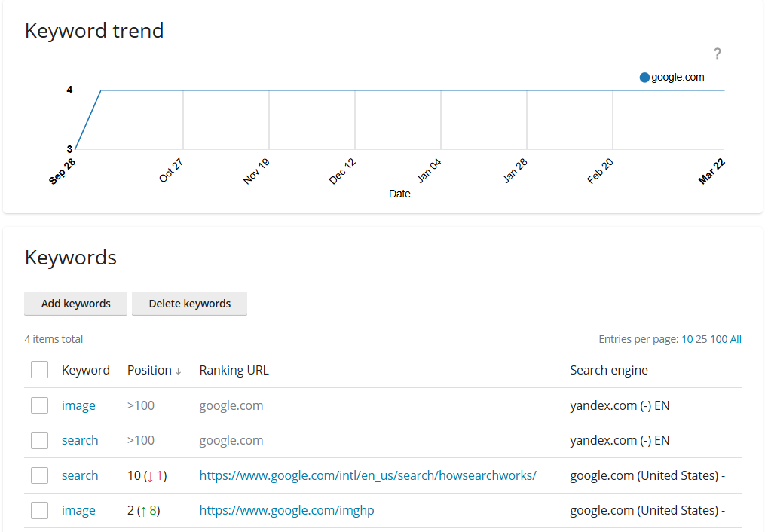This screenshot has height=532, width=768.
Task: Click position '2 (↑ 8)' cell
Action: [x=143, y=510]
